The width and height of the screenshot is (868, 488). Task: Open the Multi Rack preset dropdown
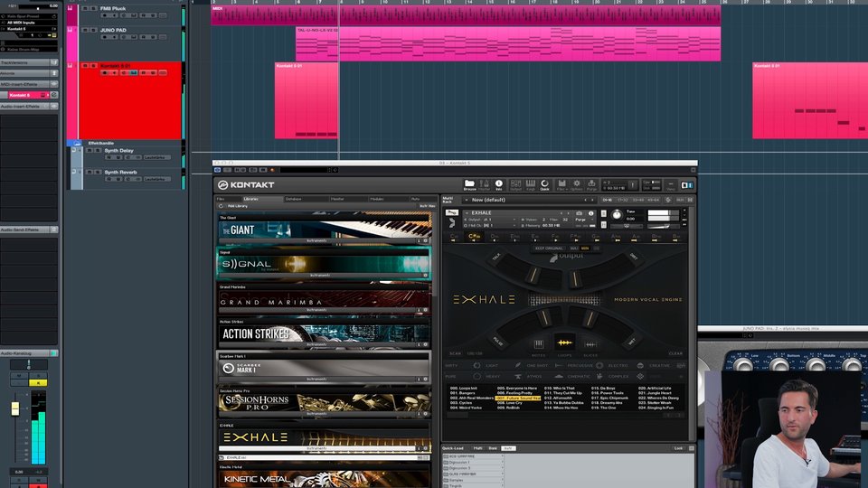click(467, 201)
